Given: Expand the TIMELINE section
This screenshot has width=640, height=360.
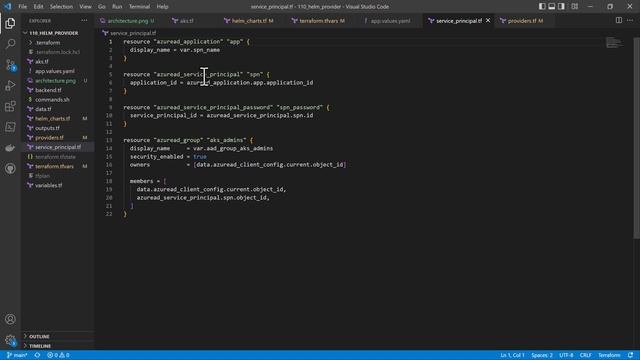Looking at the screenshot, I should tap(40, 346).
